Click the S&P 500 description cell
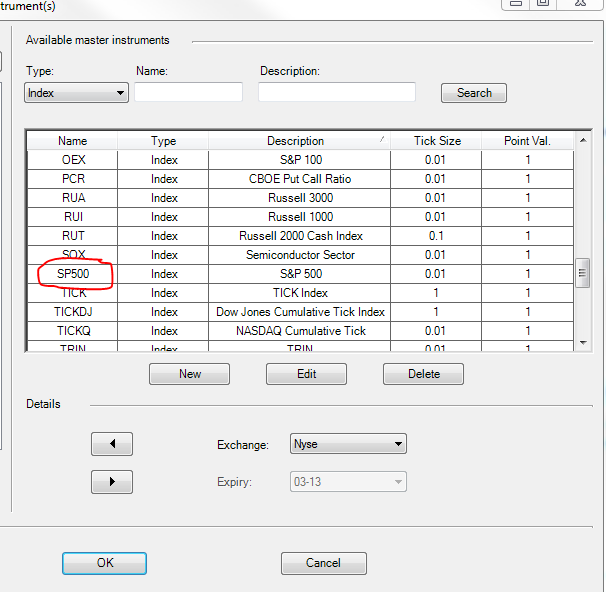Screen dimensions: 606x592 [300, 274]
